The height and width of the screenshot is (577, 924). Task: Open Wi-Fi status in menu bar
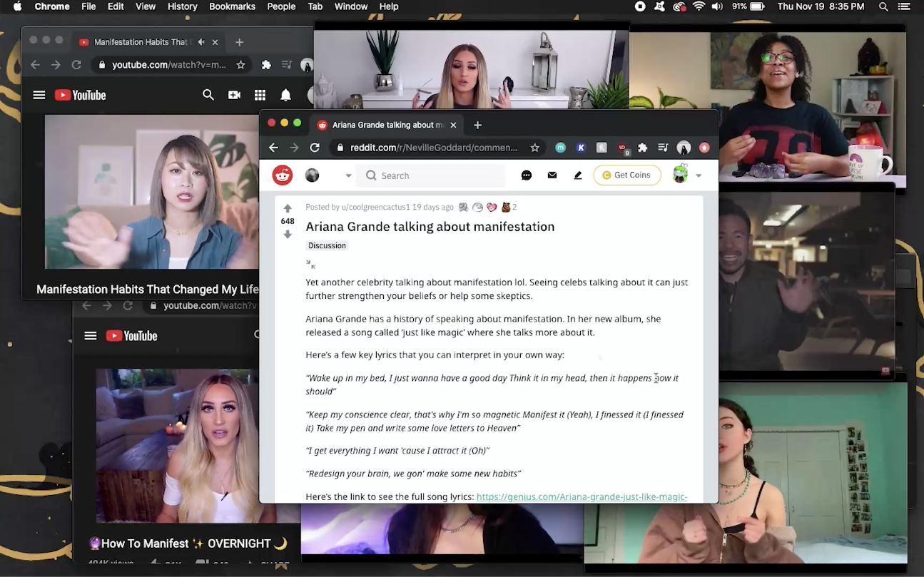[x=699, y=6]
